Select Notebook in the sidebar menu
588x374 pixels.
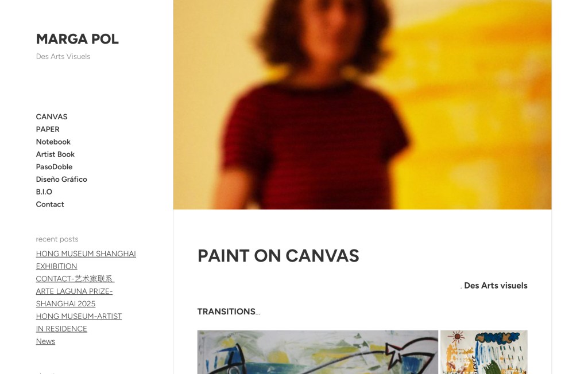53,142
